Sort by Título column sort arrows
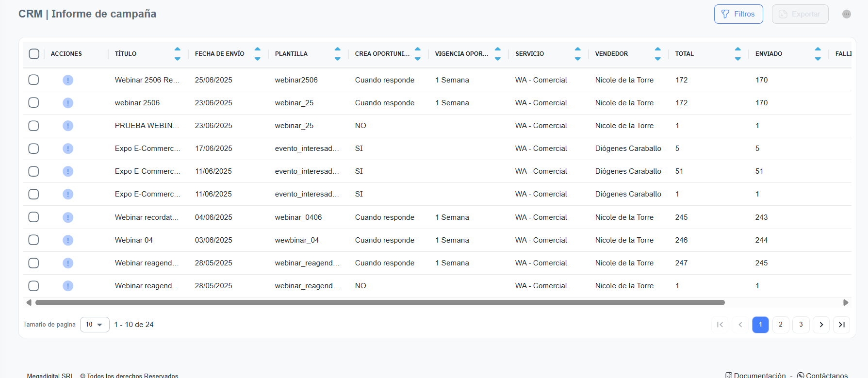Screen dimensions: 868x378 [178, 54]
